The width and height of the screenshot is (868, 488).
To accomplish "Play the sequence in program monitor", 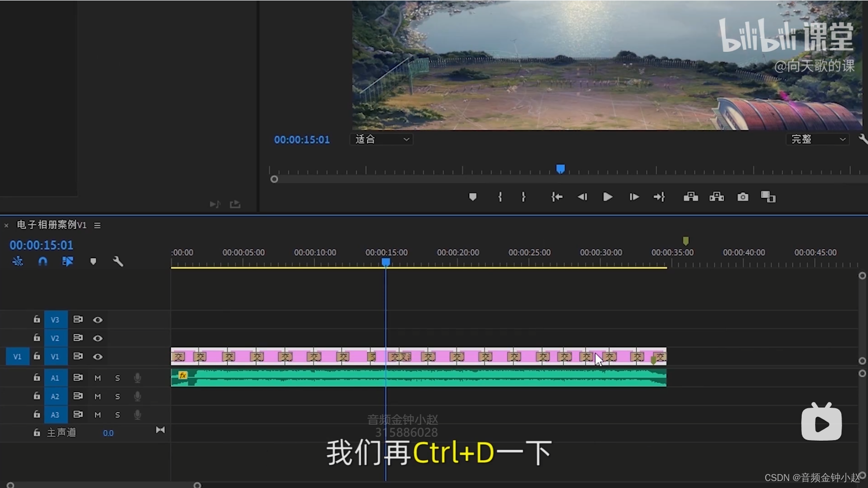I will pos(607,197).
